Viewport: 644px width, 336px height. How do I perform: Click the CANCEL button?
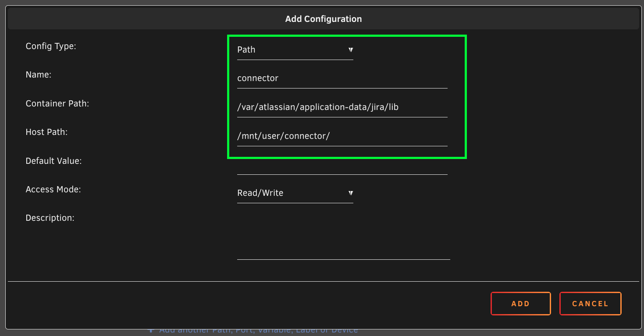point(591,304)
